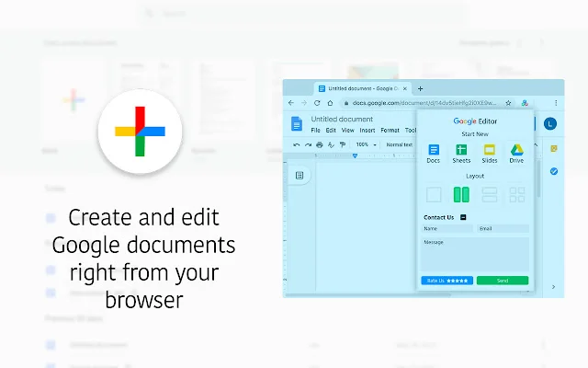This screenshot has width=588, height=368.
Task: Click the large colorful plus logo
Action: (140, 132)
